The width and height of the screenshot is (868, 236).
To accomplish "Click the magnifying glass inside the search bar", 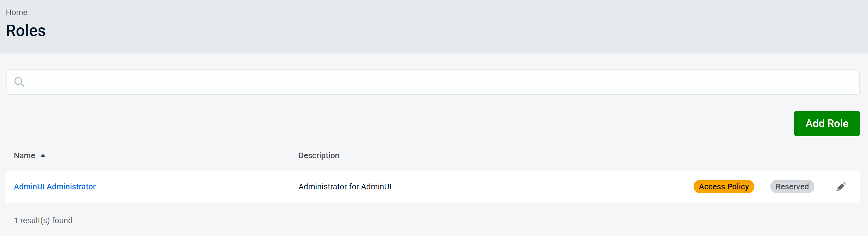I will [19, 82].
